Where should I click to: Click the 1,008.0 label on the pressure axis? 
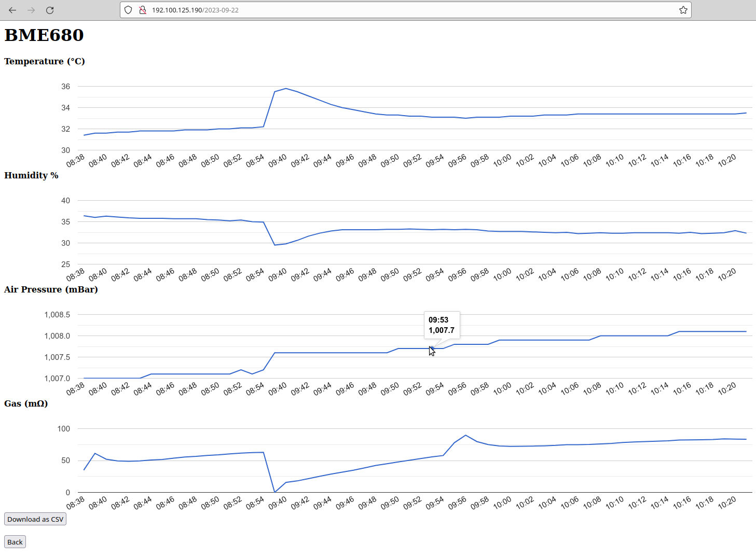57,336
